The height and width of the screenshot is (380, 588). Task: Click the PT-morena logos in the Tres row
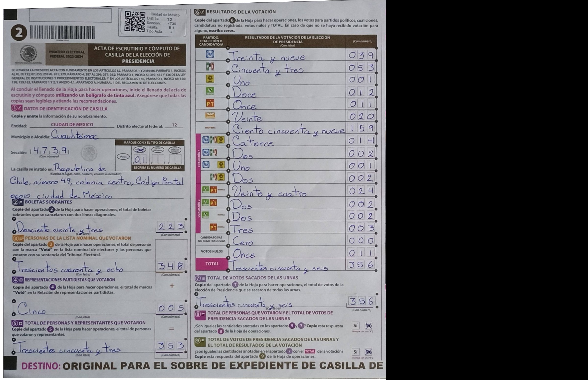[217, 227]
